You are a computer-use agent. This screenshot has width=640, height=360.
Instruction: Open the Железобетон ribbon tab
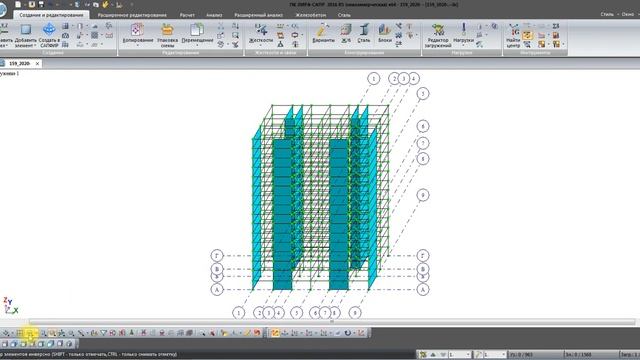click(311, 15)
